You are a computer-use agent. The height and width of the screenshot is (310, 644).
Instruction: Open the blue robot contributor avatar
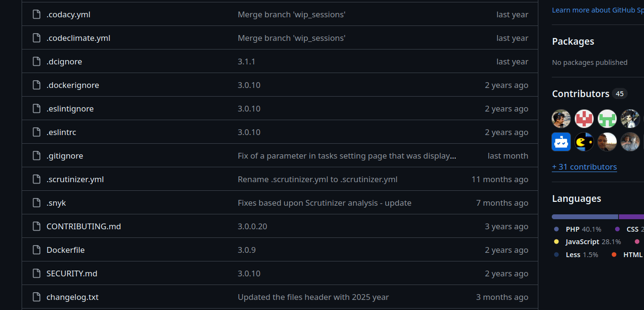561,142
